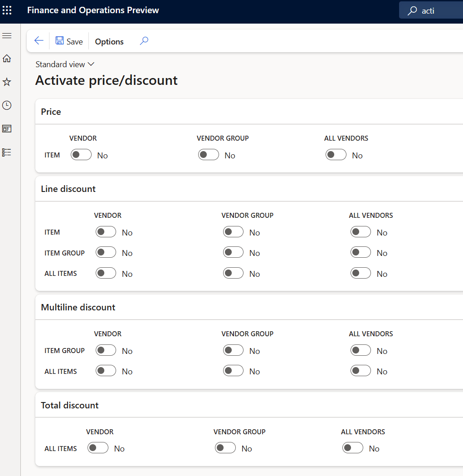This screenshot has height=476, width=463.
Task: Open Workspaces icon in sidebar
Action: (7, 129)
